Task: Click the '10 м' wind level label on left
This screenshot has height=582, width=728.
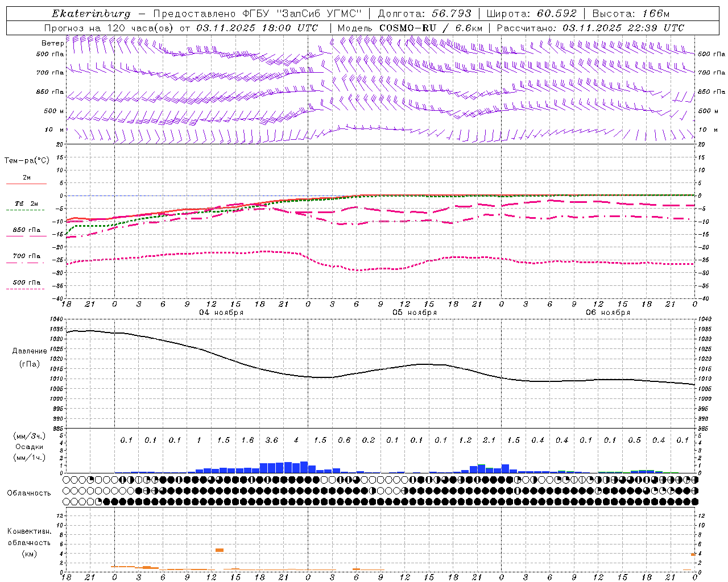Action: coord(55,130)
